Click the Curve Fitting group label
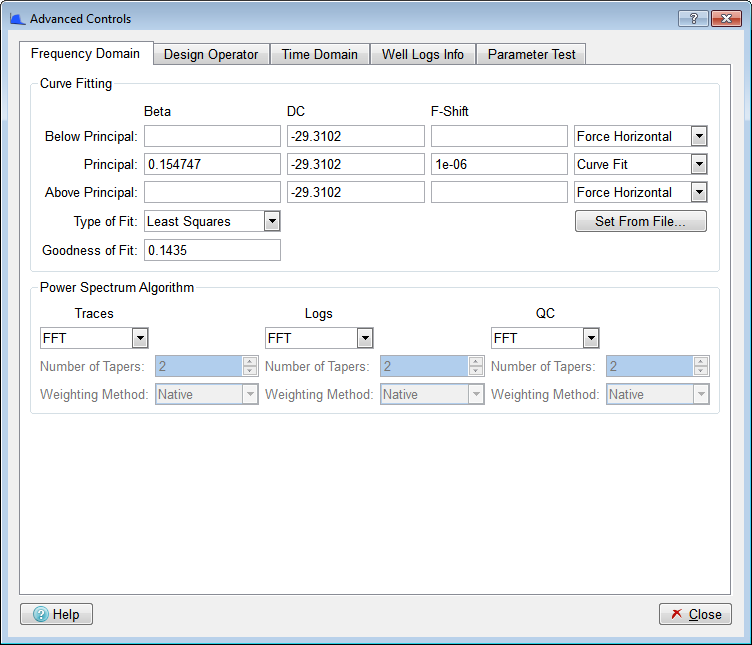The width and height of the screenshot is (752, 645). pyautogui.click(x=76, y=83)
